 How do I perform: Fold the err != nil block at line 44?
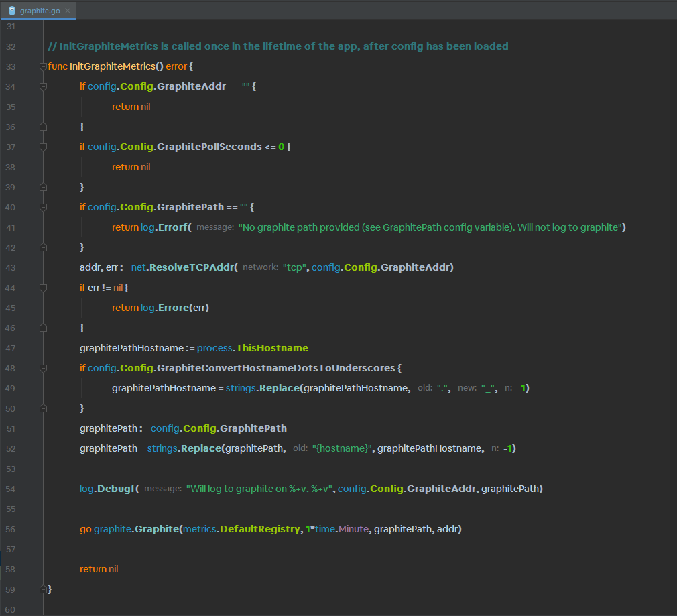pyautogui.click(x=44, y=288)
